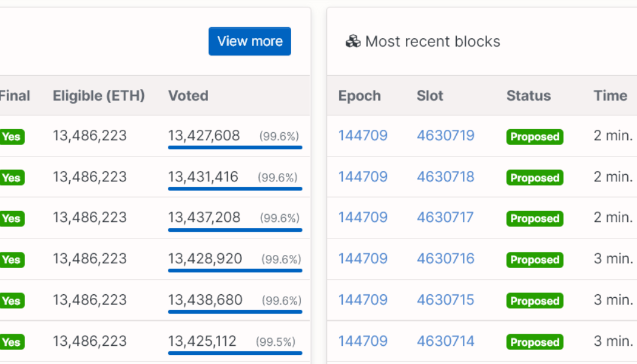Open slot 4630719 details

click(445, 135)
